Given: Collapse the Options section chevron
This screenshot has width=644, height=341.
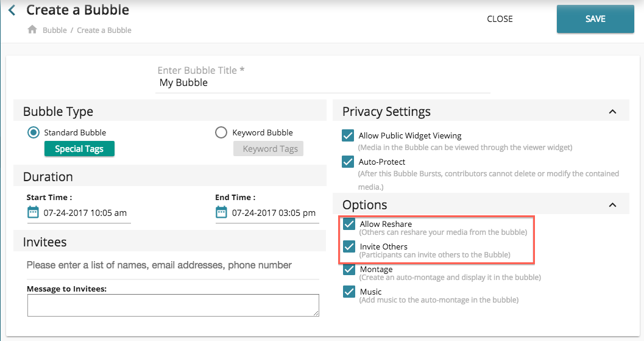Looking at the screenshot, I should 613,205.
